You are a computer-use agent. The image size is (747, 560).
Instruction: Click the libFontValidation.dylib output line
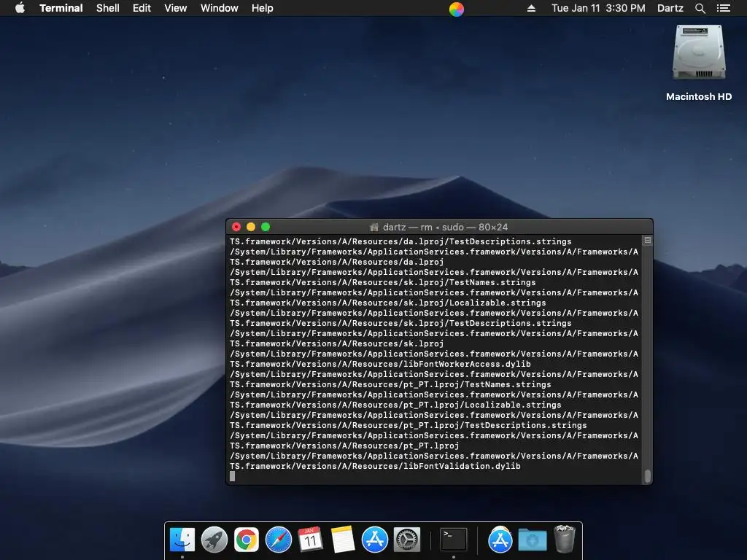[376, 466]
